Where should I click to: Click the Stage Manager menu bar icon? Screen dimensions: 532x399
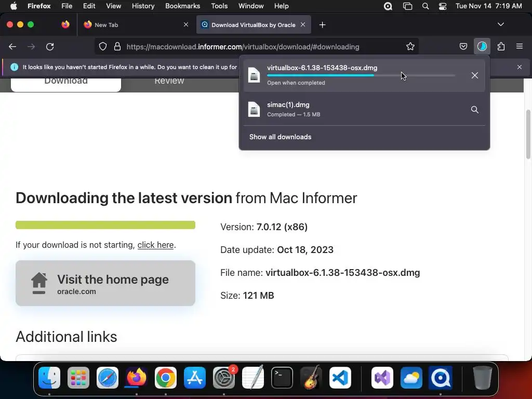pyautogui.click(x=407, y=6)
